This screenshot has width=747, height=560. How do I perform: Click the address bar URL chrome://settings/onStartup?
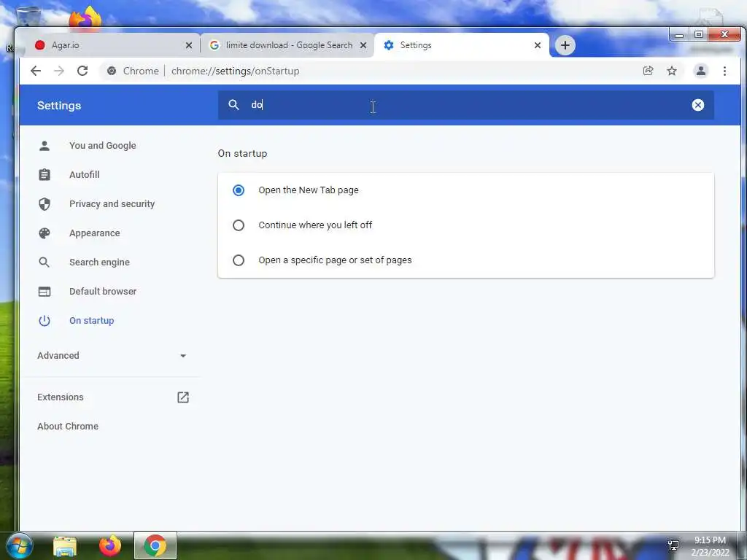click(236, 71)
